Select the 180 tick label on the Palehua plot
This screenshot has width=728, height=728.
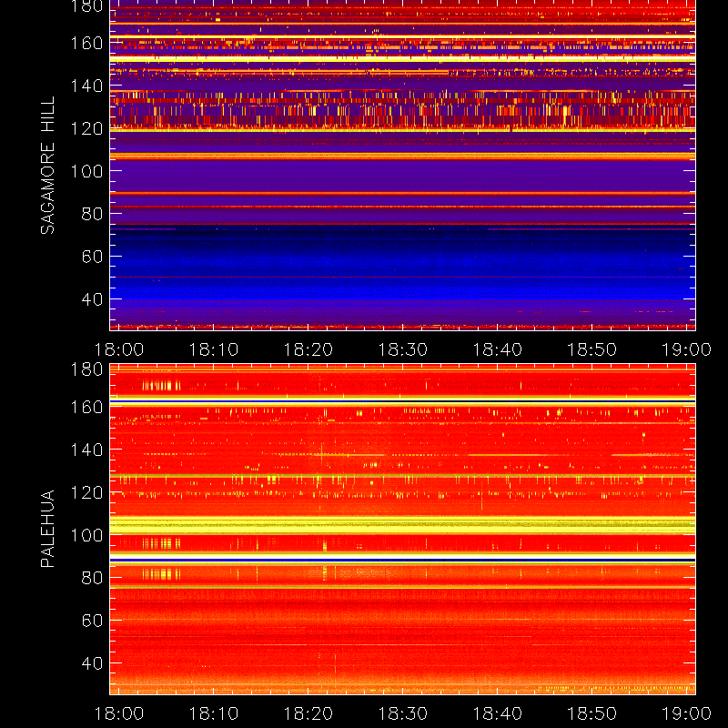pos(86,369)
